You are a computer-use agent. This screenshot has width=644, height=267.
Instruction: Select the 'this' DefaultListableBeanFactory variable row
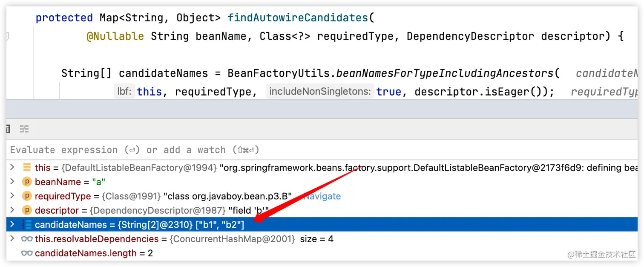click(x=322, y=168)
